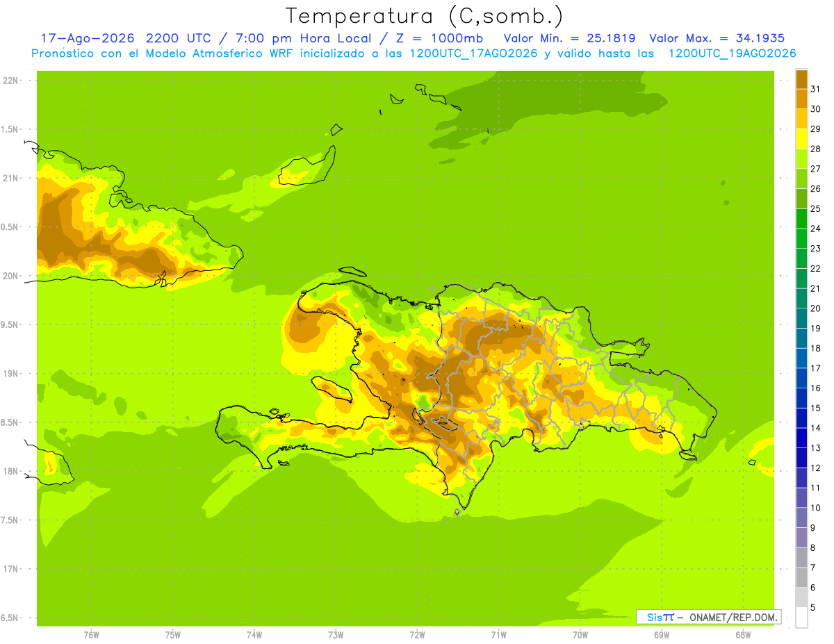The height and width of the screenshot is (644, 834).
Task: Click legend value '10'
Action: click(x=815, y=508)
